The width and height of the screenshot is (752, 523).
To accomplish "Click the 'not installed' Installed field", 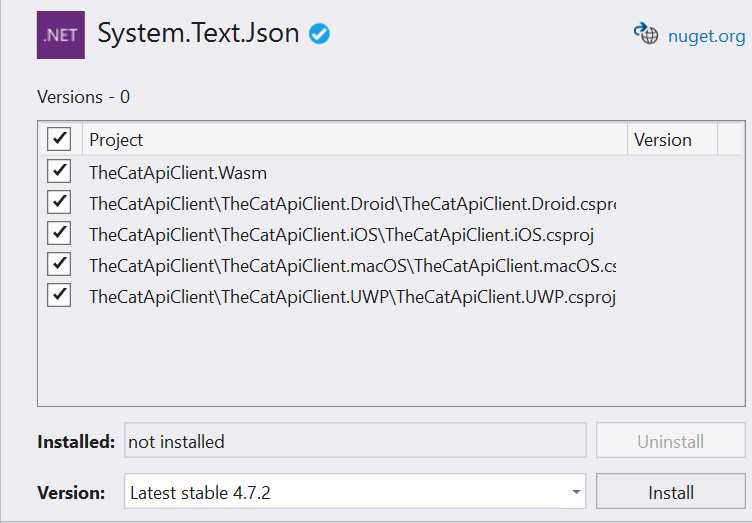I will [x=355, y=440].
